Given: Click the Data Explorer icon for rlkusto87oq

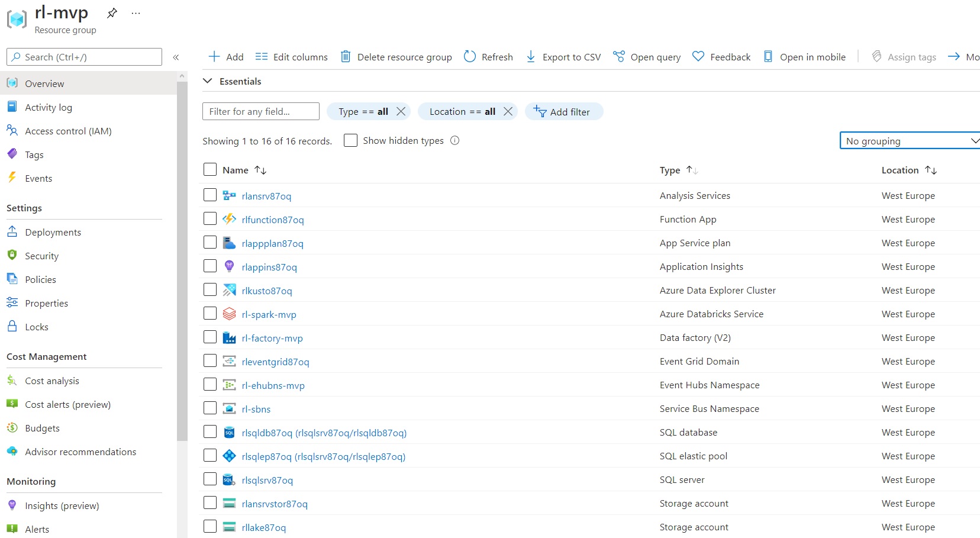Looking at the screenshot, I should click(229, 290).
